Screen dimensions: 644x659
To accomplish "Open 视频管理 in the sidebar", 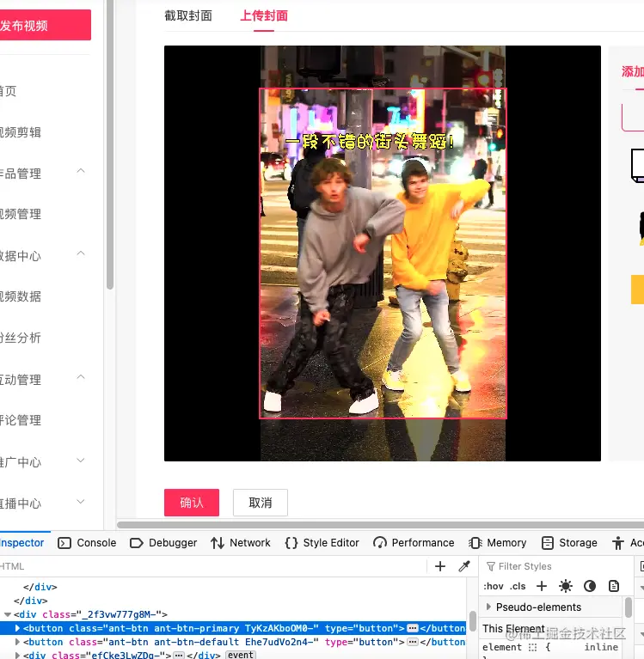I will click(x=20, y=214).
